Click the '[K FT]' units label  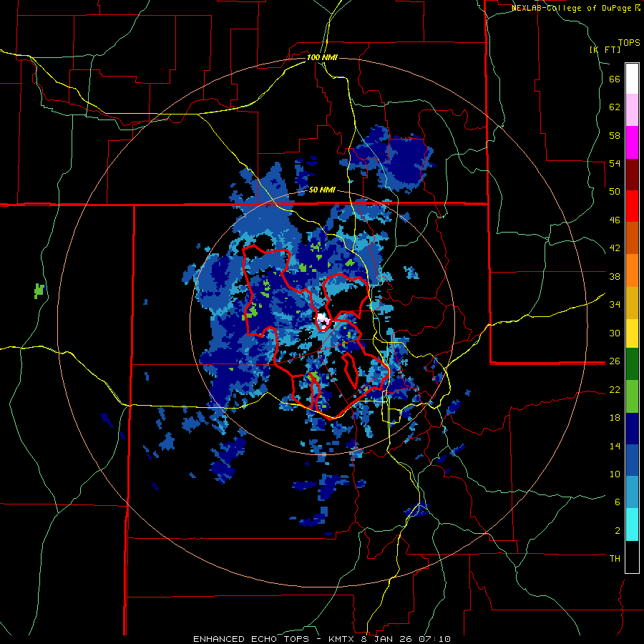[605, 49]
